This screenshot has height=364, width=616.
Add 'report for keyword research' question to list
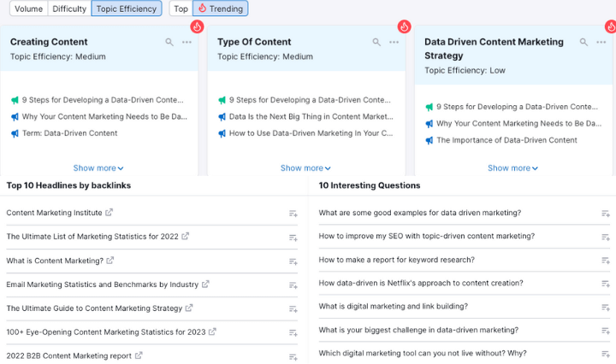pos(606,261)
